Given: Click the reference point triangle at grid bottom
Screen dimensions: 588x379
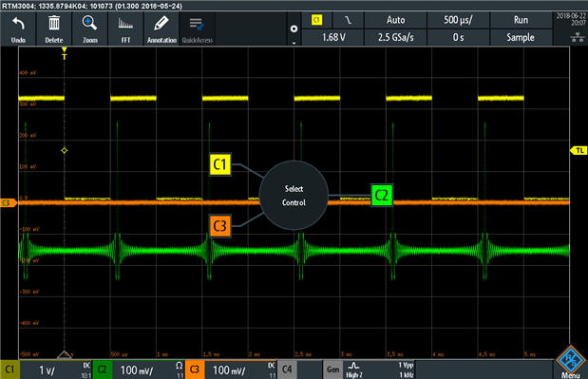Looking at the screenshot, I should point(65,354).
